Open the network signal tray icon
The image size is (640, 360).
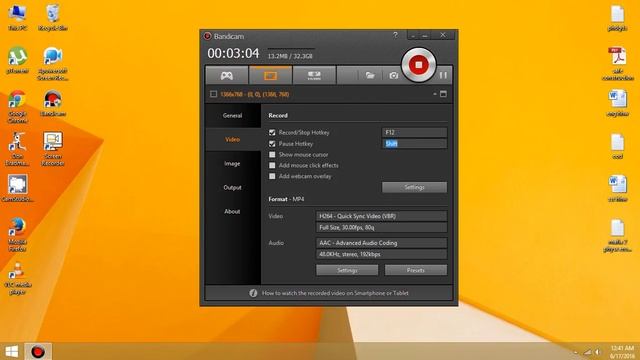(587, 352)
